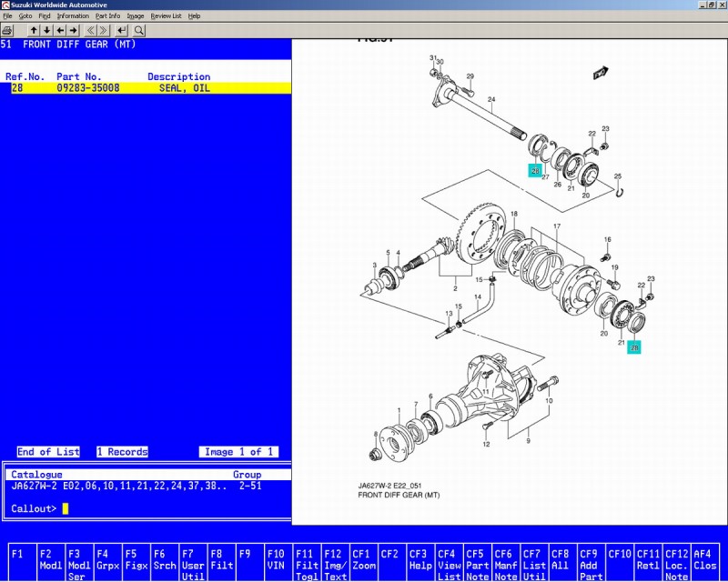The image size is (728, 582).
Task: Click the F4 Grpx button
Action: tap(107, 562)
